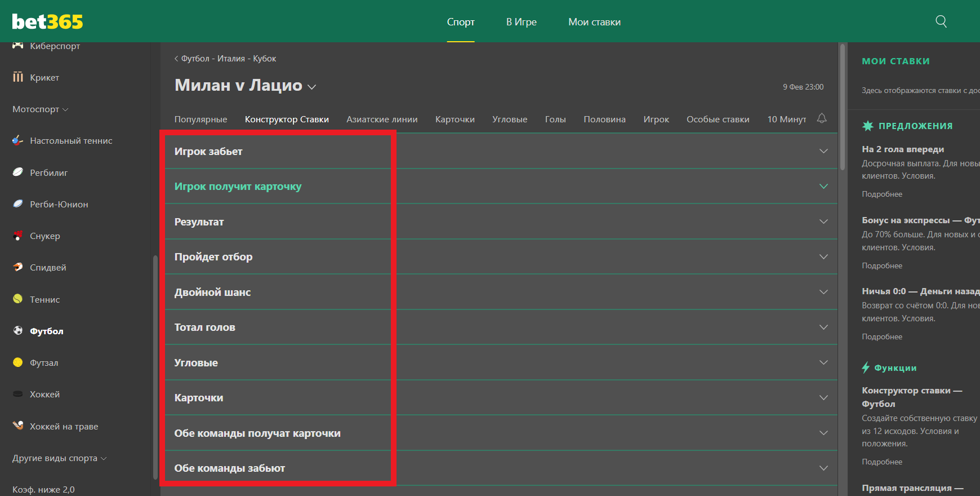
Task: Expand Обе команды забьют chevron
Action: pos(823,468)
